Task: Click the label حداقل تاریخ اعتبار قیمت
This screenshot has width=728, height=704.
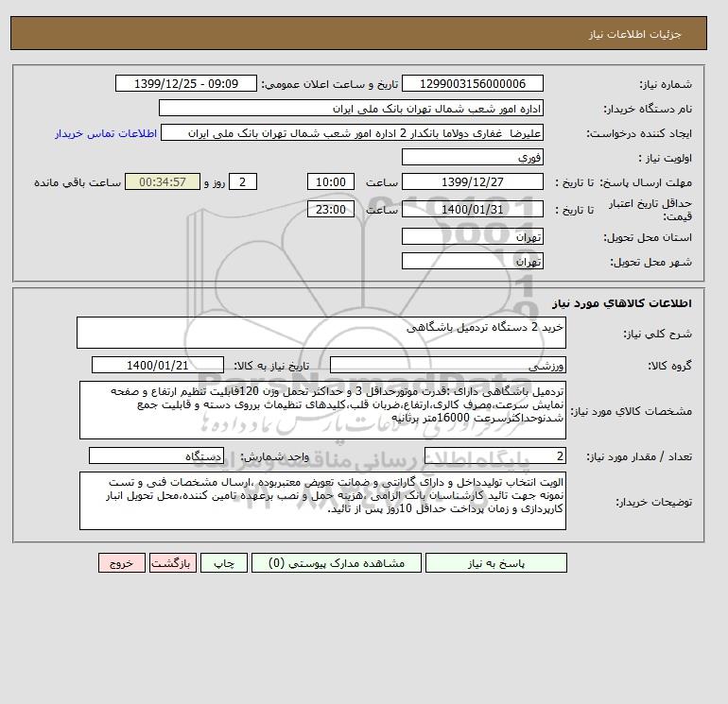Action: (x=650, y=210)
